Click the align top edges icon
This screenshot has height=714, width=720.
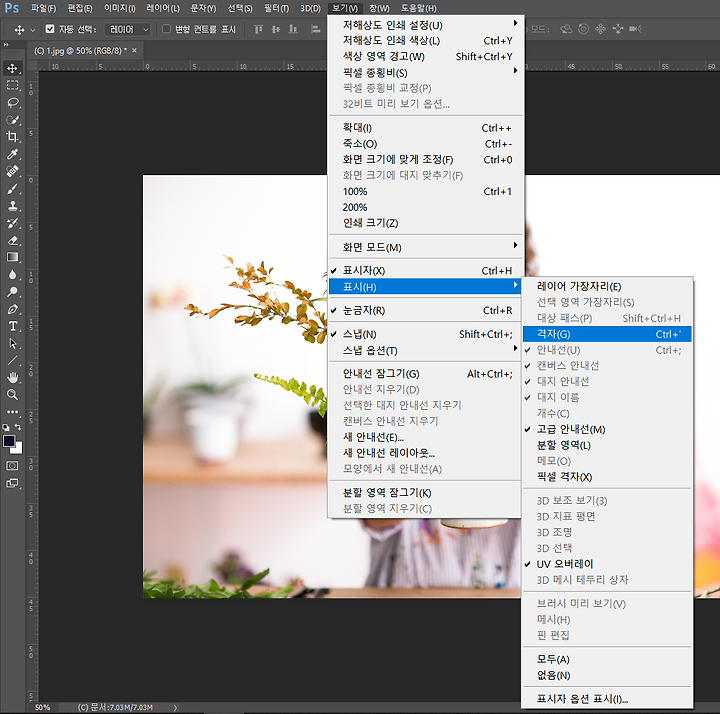click(x=259, y=29)
